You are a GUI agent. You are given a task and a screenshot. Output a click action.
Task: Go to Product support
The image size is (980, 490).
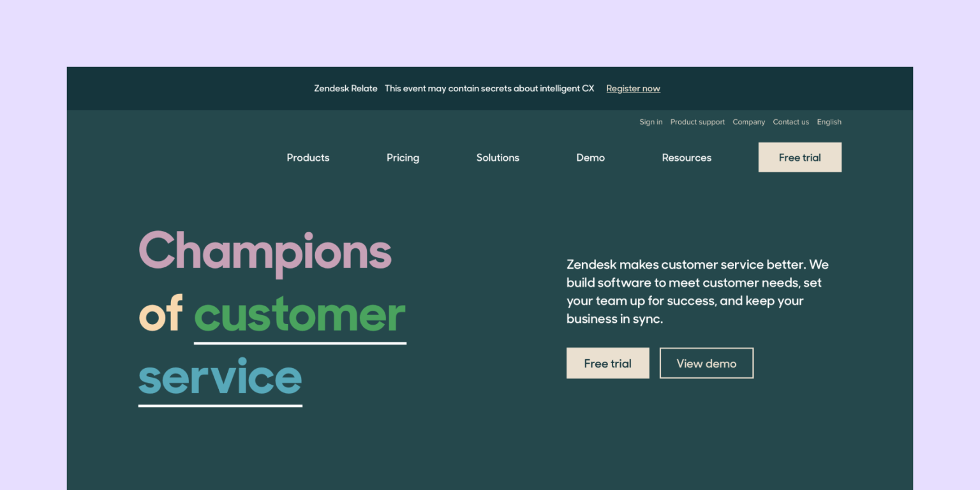(x=697, y=122)
